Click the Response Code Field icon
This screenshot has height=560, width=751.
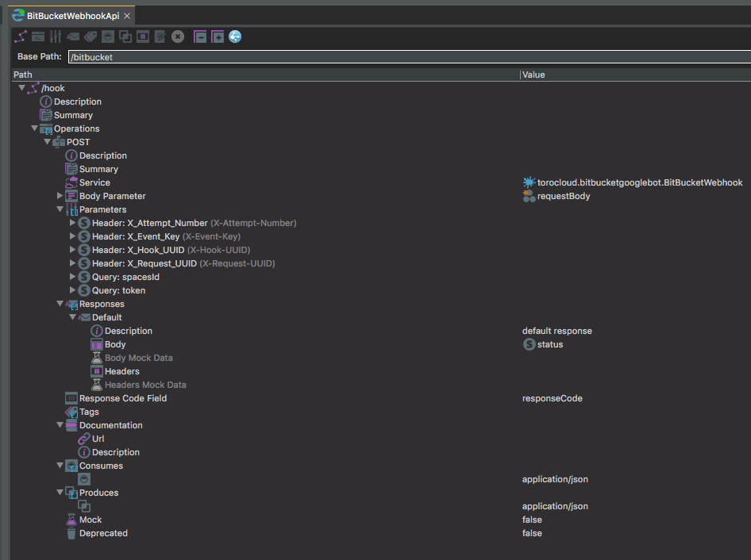(x=71, y=398)
